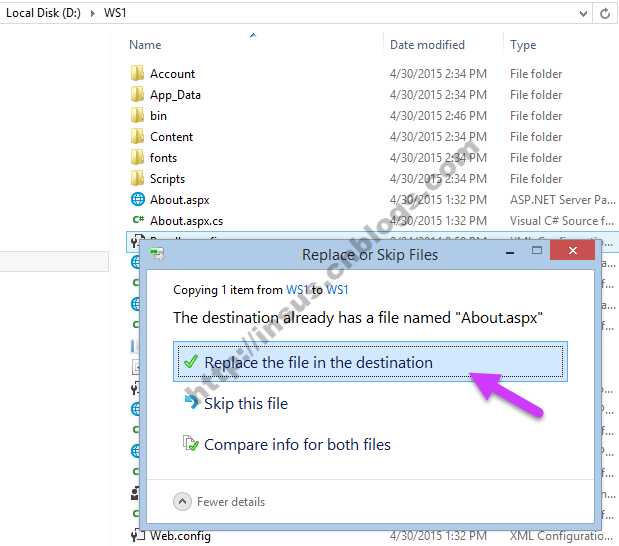The height and width of the screenshot is (546, 619).
Task: Select the Account folder name
Action: [x=173, y=74]
